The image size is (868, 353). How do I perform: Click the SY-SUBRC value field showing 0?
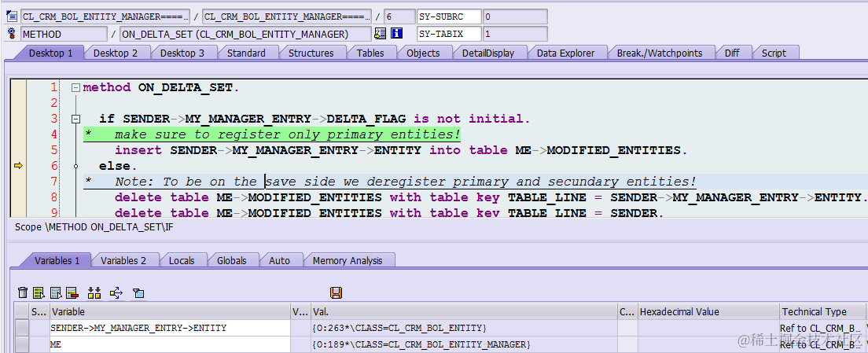pyautogui.click(x=515, y=17)
